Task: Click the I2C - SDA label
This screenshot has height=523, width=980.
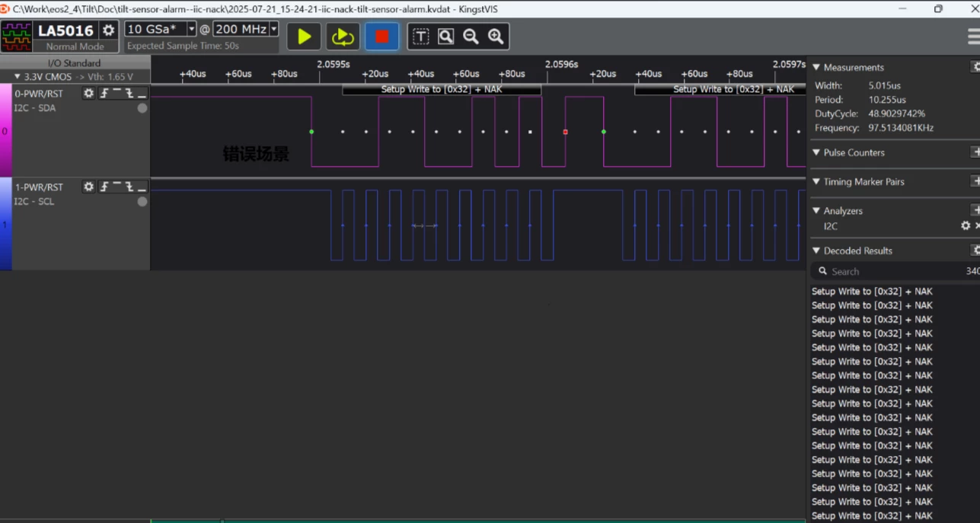Action: [35, 108]
